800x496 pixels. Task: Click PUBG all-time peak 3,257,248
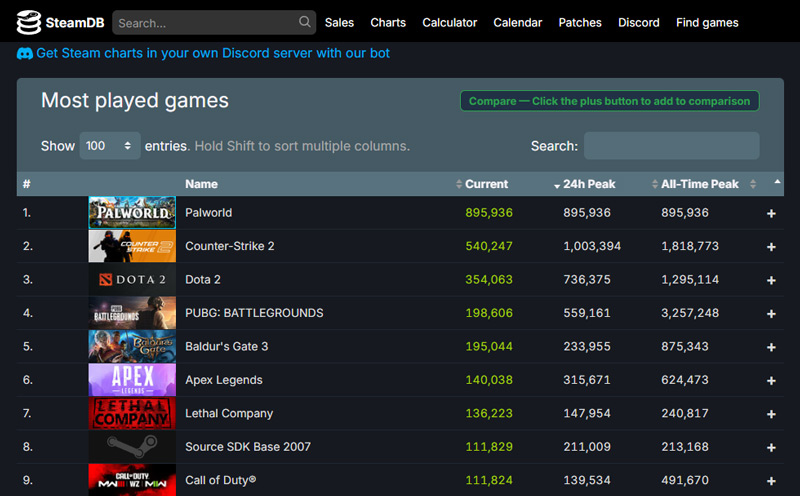pos(690,313)
